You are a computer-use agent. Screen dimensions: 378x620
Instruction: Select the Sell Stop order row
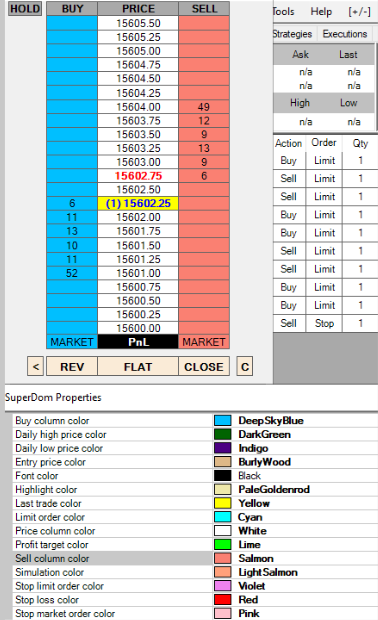tap(325, 323)
